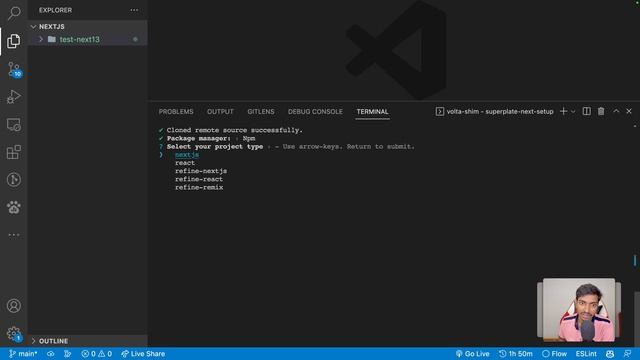
Task: Click the Copilot icon in status bar
Action: [610, 354]
